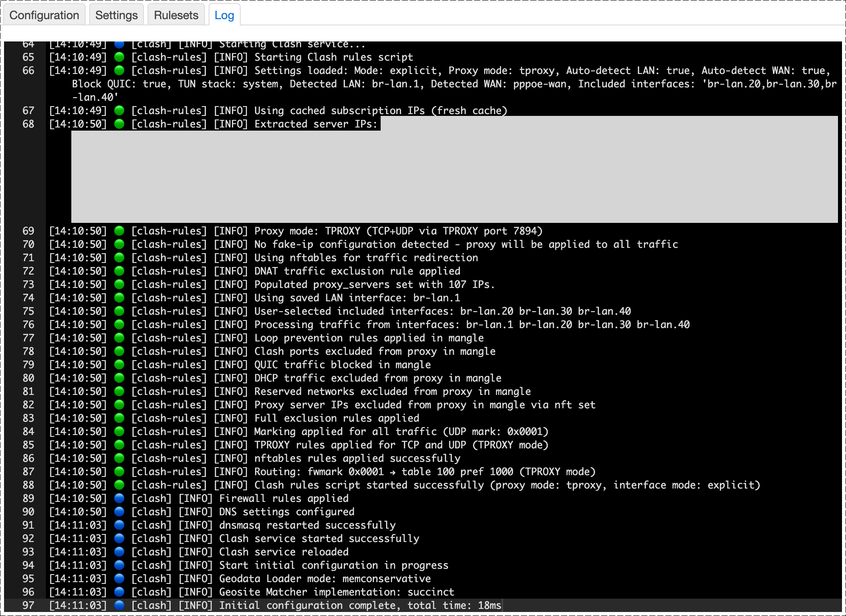Click blue dot on dnsmasq restarted line

point(119,525)
